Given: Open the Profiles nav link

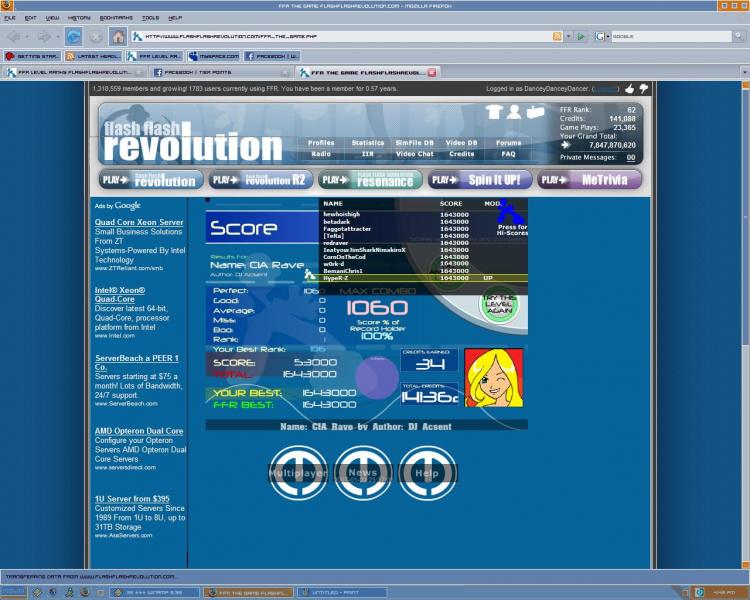Looking at the screenshot, I should tap(321, 143).
